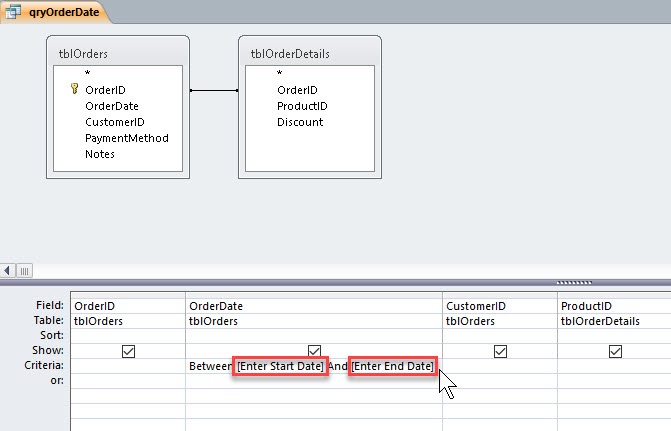Select the qryOrderDate query tab
This screenshot has width=671, height=431.
click(x=55, y=12)
